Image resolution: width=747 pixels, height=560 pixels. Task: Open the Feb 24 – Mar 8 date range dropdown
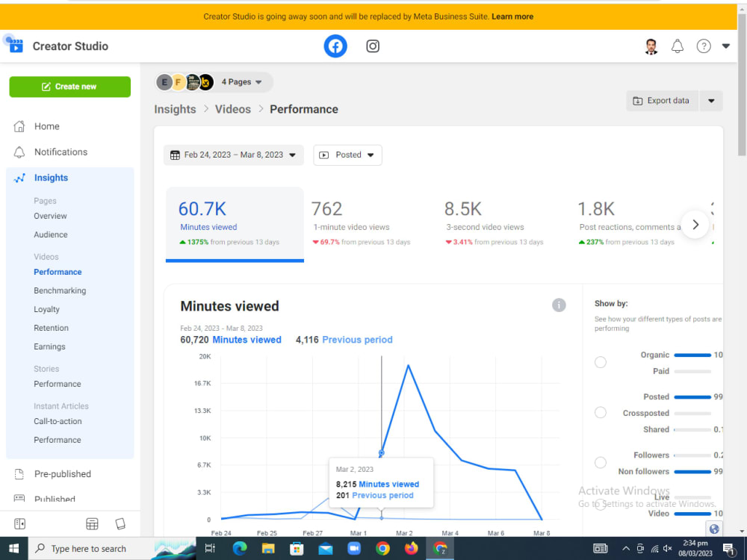click(233, 155)
